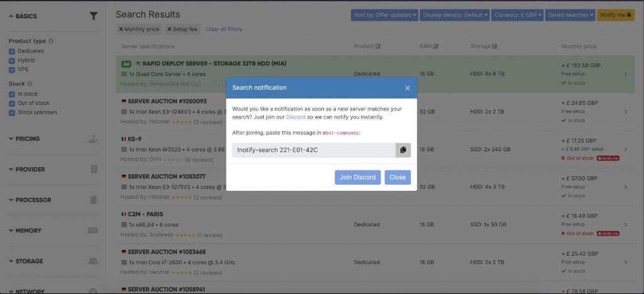This screenshot has height=294, width=644.
Task: Expand the PRICING filter section
Action: (25, 139)
